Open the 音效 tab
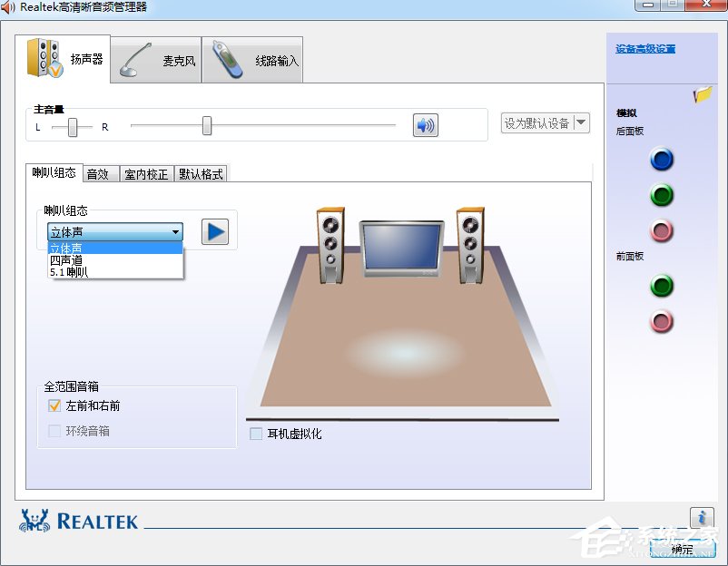This screenshot has height=566, width=728. [x=100, y=173]
